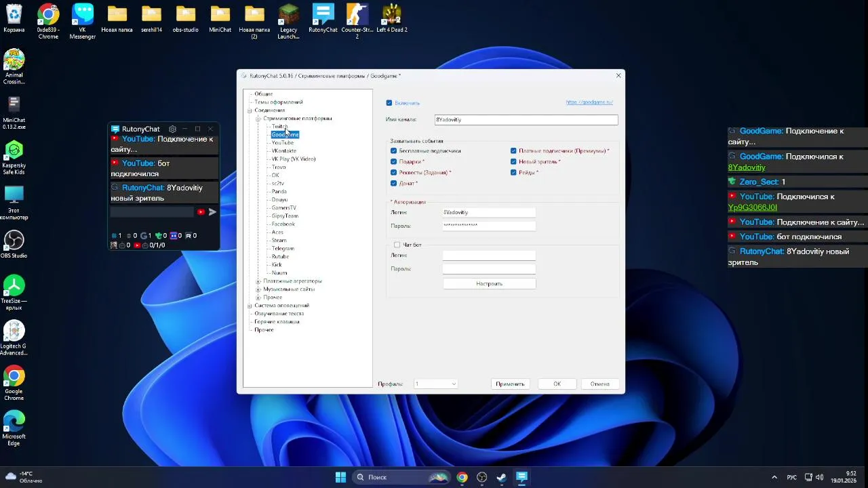The image size is (868, 488).
Task: Select the Этот компьютер desktop icon
Action: [x=14, y=203]
